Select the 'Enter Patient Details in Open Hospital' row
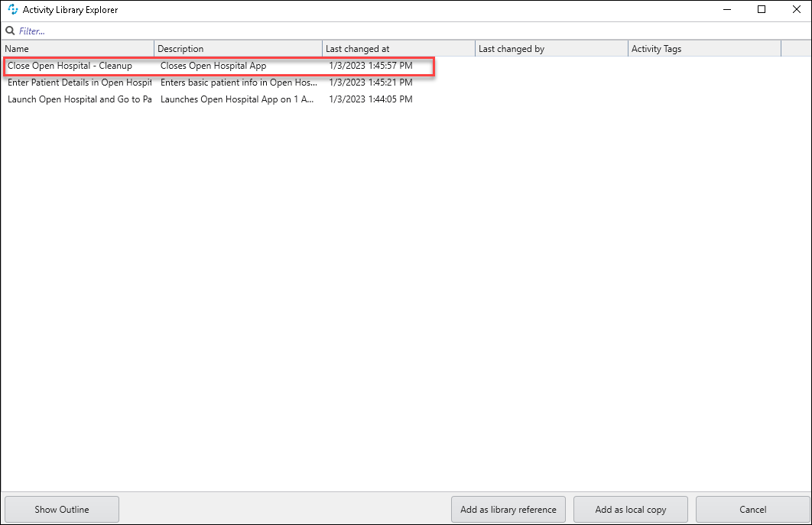This screenshot has height=525, width=812. click(80, 83)
